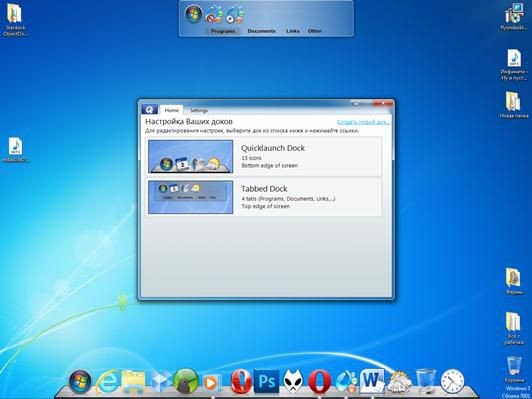Open the Recycle Bin docklet in the bottom dock

426,381
